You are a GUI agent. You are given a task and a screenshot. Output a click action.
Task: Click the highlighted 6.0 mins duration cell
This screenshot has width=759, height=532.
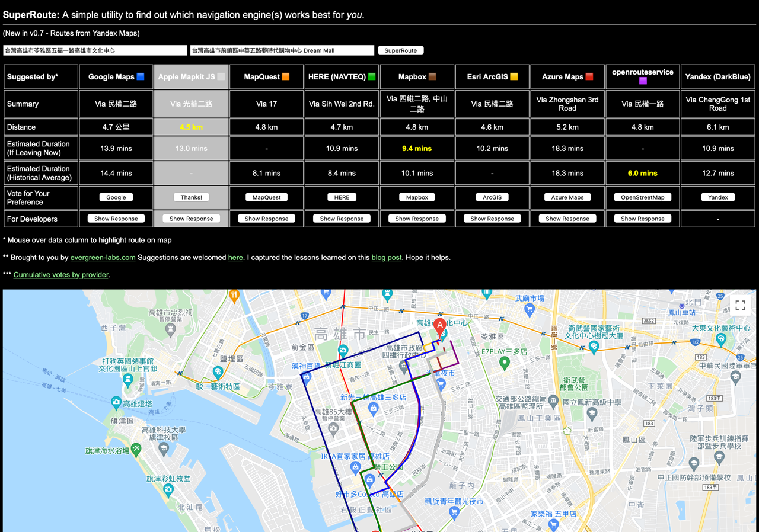[x=643, y=174]
